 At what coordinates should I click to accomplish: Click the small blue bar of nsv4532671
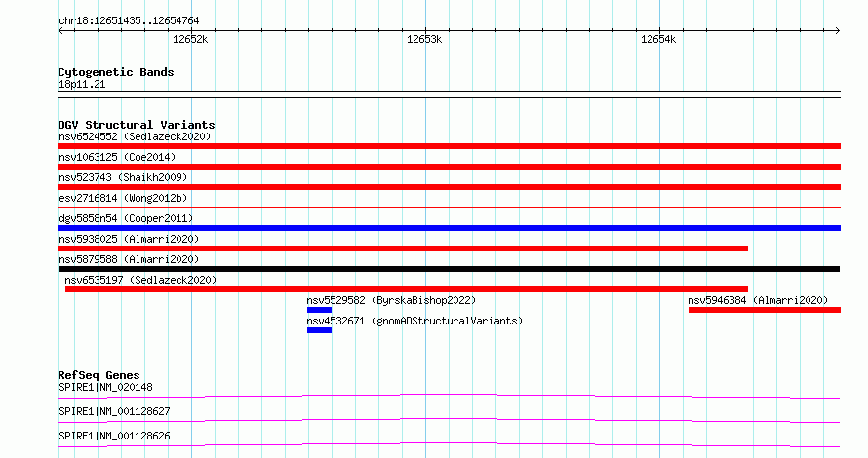pyautogui.click(x=320, y=330)
